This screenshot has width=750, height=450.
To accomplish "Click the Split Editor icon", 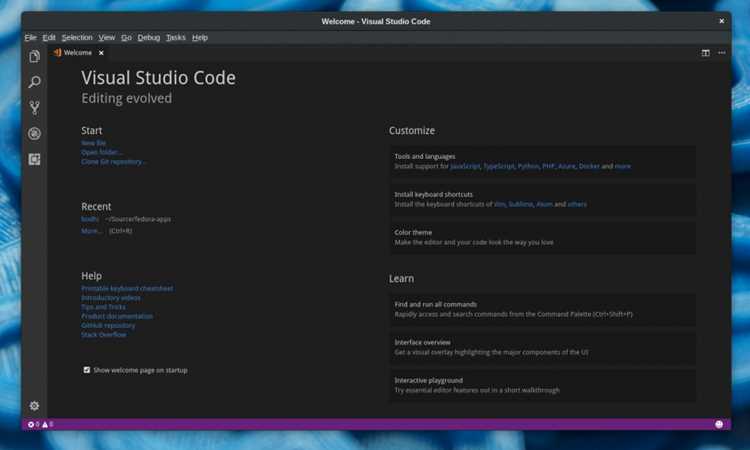I will [x=706, y=53].
